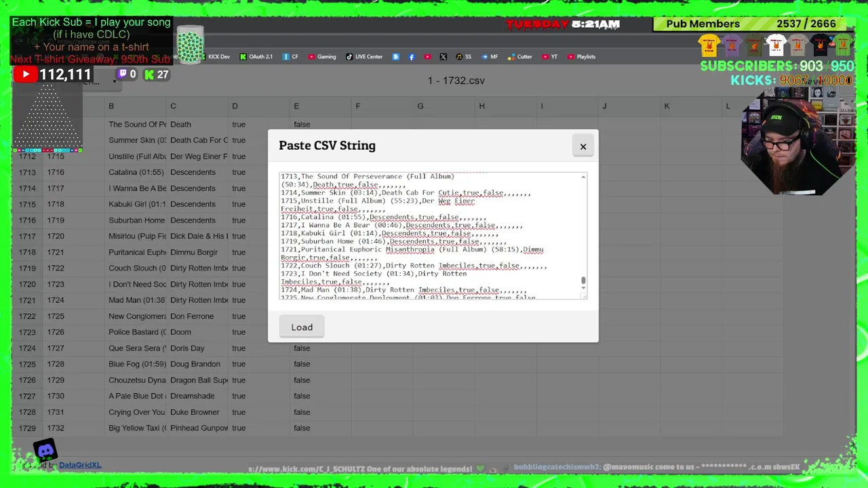
Task: Open the Cutter bookmark
Action: click(520, 57)
